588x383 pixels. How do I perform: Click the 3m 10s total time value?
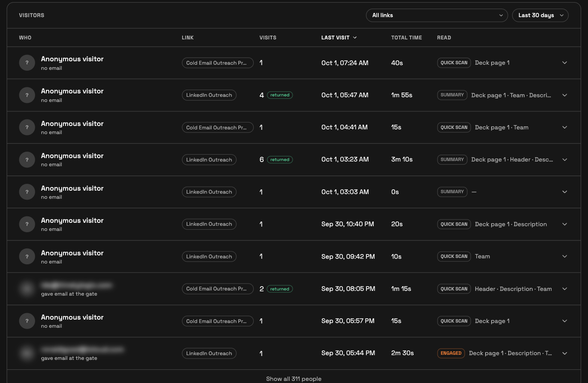coord(402,159)
